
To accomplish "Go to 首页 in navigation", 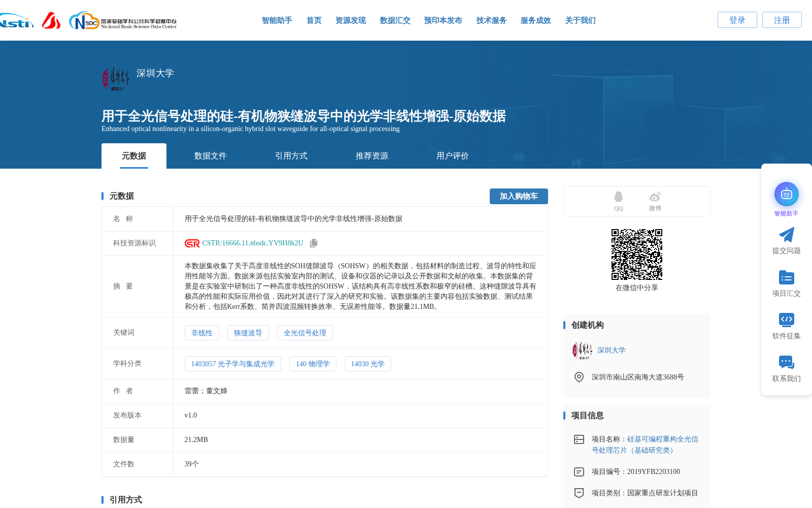I will click(314, 20).
